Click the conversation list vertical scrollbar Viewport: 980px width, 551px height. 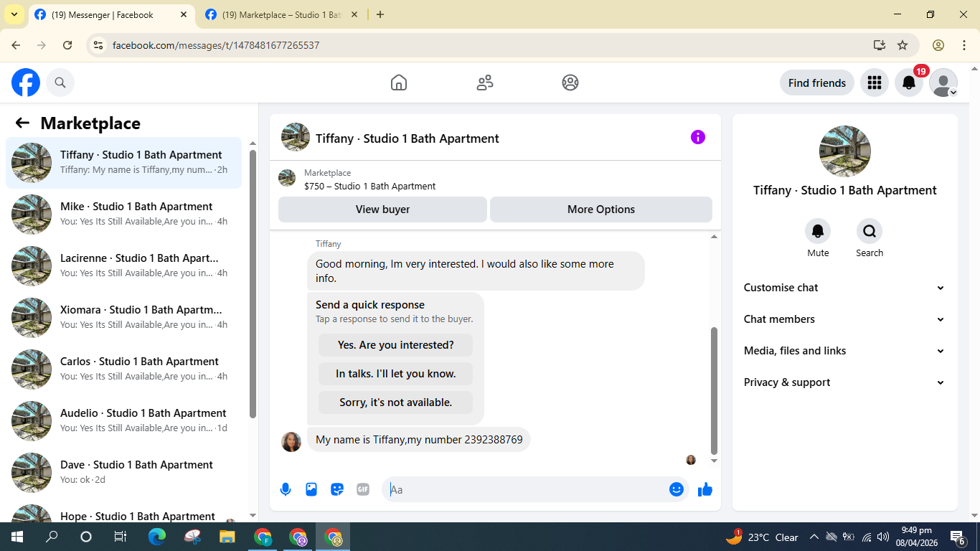[x=253, y=283]
